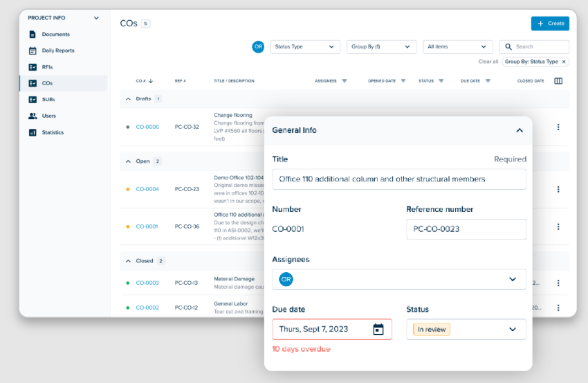Click PC-CO-23 reference cell
This screenshot has width=588, height=383.
(x=187, y=189)
